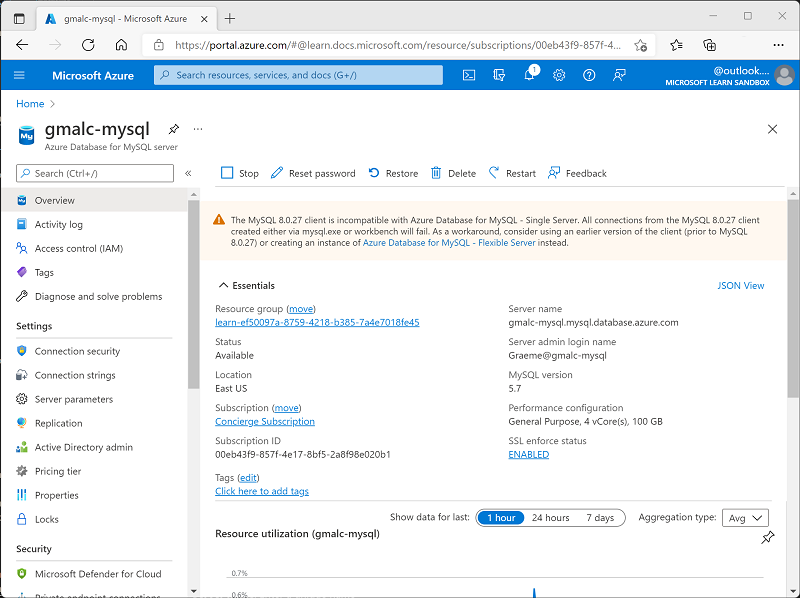Go back with the browser back arrow
Image resolution: width=800 pixels, height=598 pixels.
pyautogui.click(x=22, y=45)
